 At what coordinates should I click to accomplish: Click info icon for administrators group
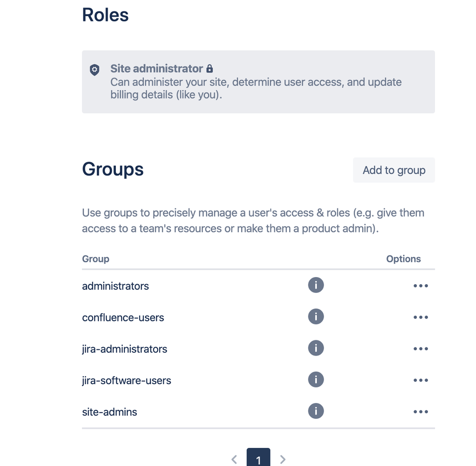click(x=316, y=285)
